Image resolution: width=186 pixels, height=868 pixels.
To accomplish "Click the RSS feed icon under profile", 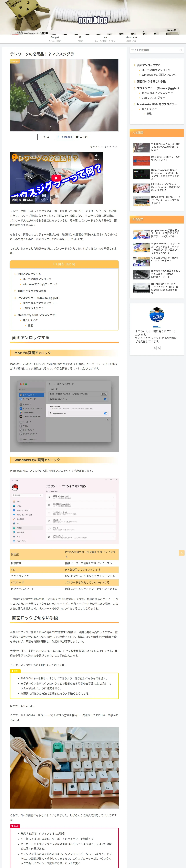I will [159, 348].
